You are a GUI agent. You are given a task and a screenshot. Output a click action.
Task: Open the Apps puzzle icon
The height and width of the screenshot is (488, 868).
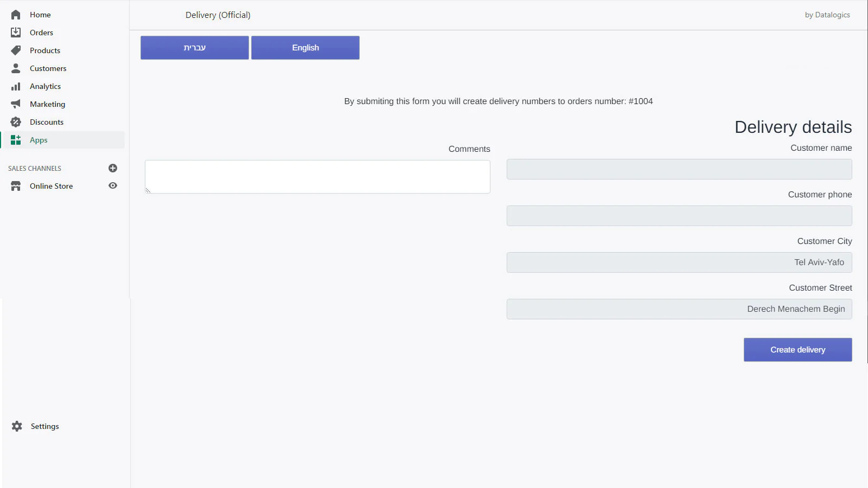coord(16,139)
